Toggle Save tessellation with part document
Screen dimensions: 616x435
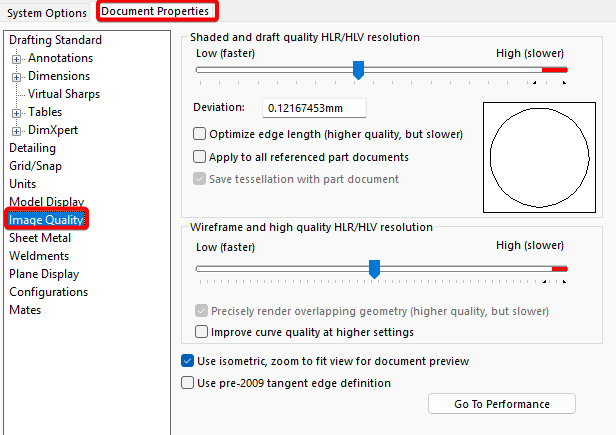(x=200, y=179)
